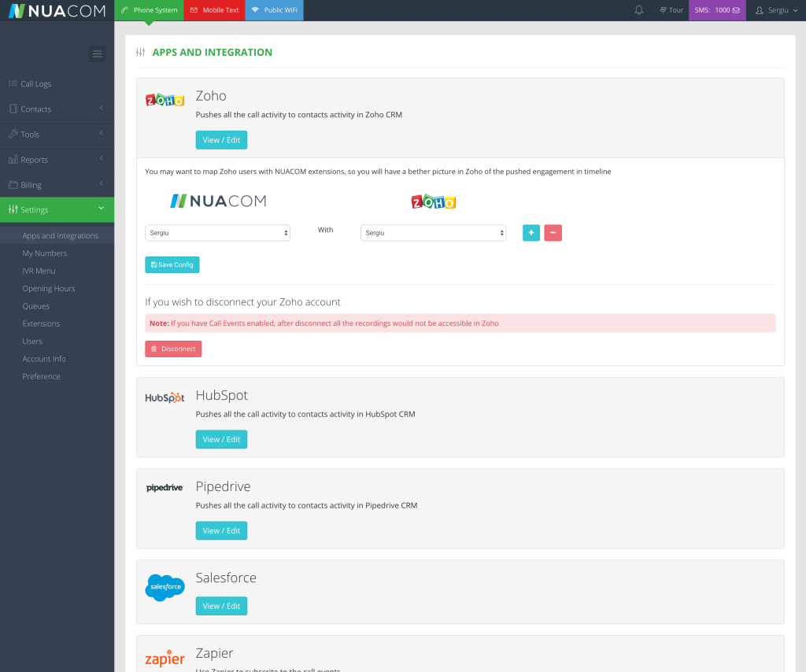Click the Zoho logo icon

(x=165, y=100)
